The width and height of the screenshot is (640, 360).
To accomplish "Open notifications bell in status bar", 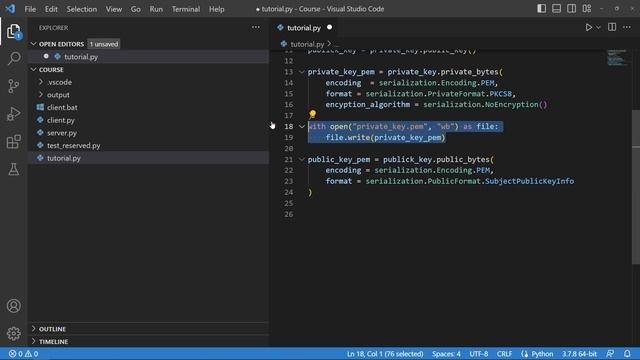I will tap(627, 353).
